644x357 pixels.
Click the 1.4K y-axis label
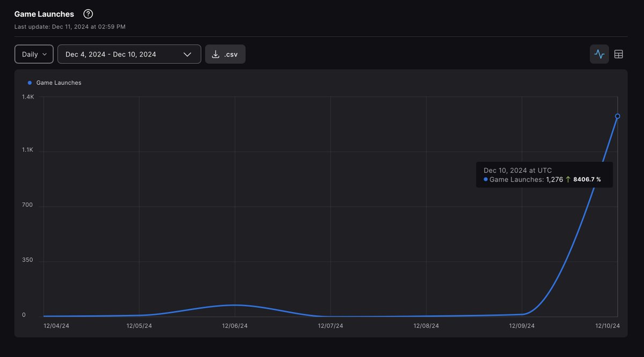[x=28, y=97]
